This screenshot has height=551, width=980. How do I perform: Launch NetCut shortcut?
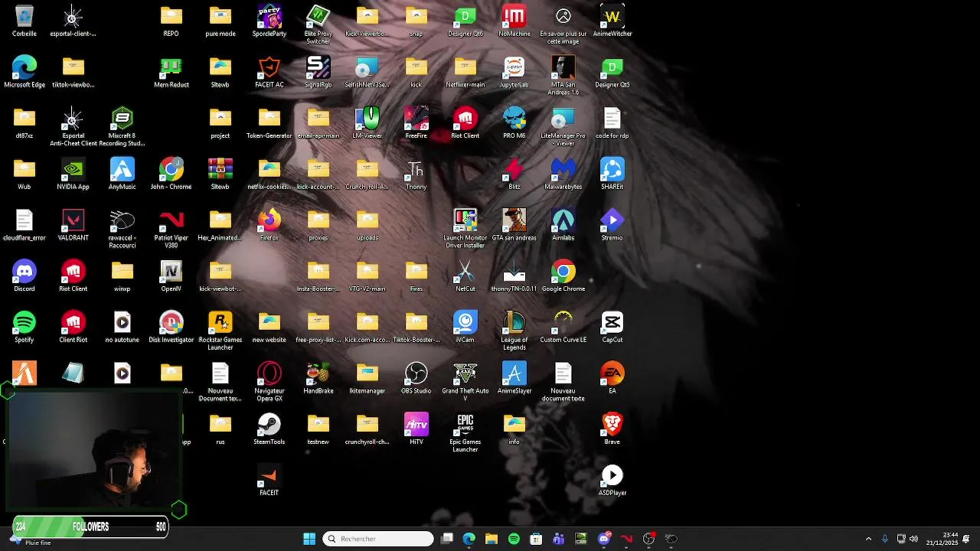click(x=465, y=276)
